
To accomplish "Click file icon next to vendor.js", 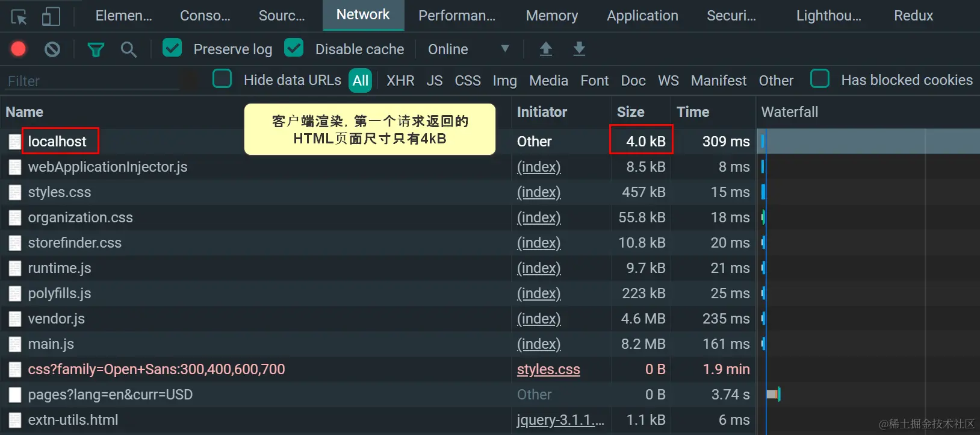I will [15, 319].
